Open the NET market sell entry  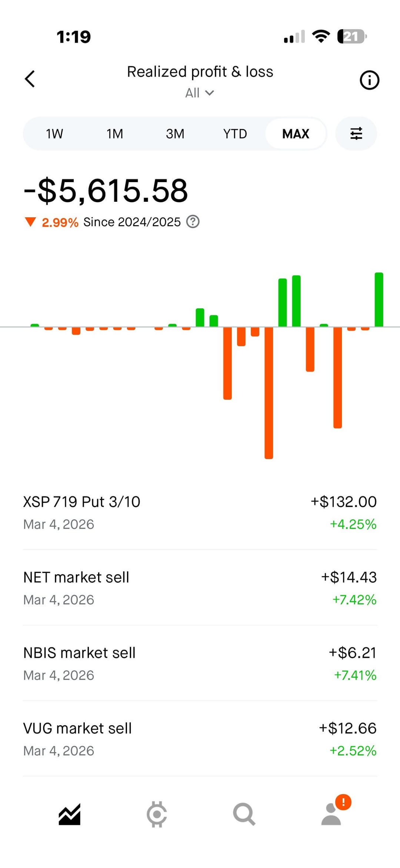(x=200, y=588)
